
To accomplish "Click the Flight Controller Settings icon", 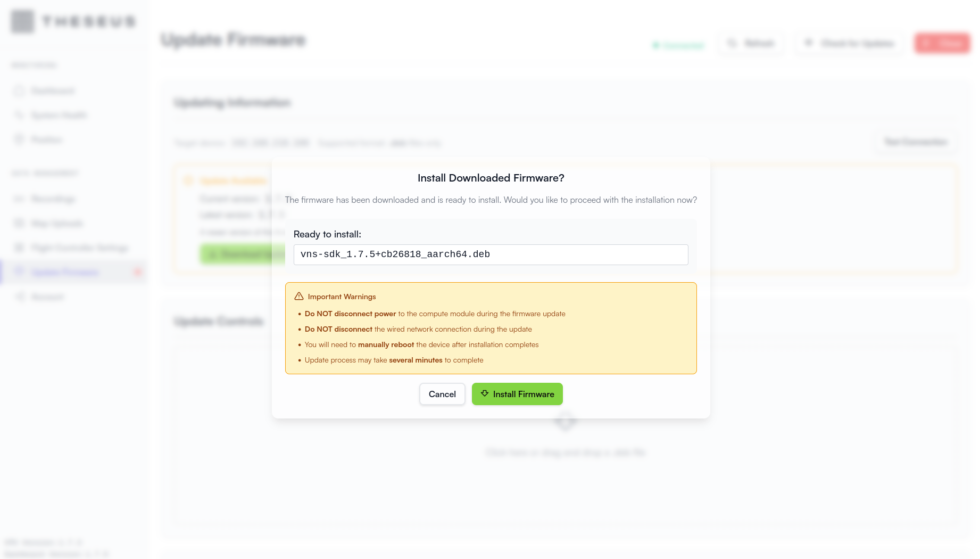I will [x=19, y=248].
